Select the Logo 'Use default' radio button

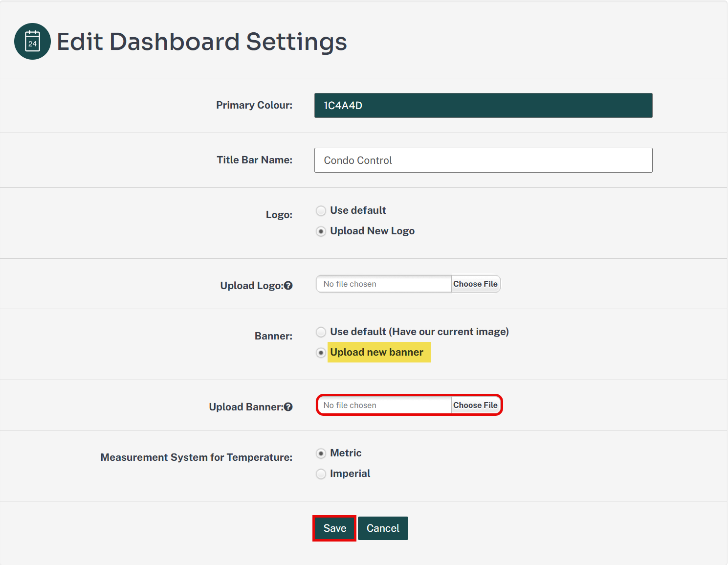pos(321,211)
